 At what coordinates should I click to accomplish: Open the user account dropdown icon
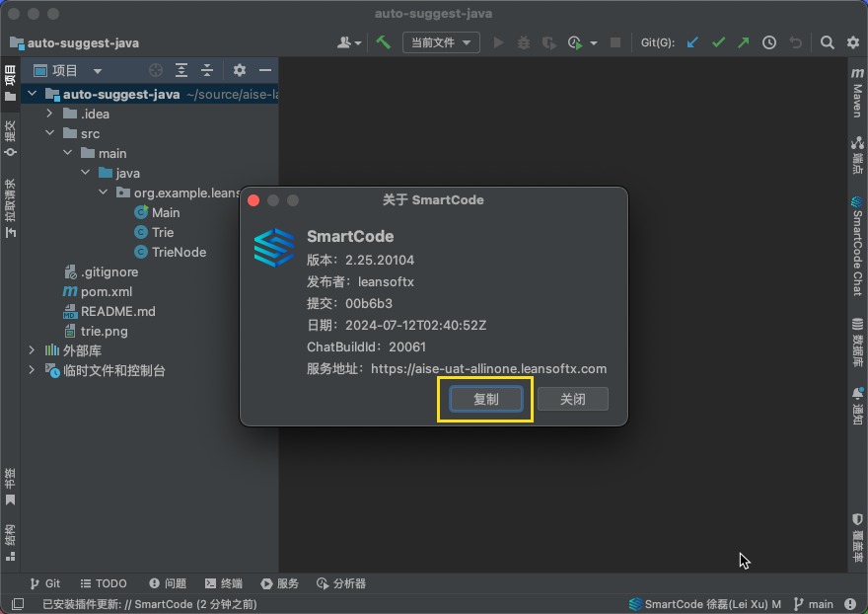[349, 42]
